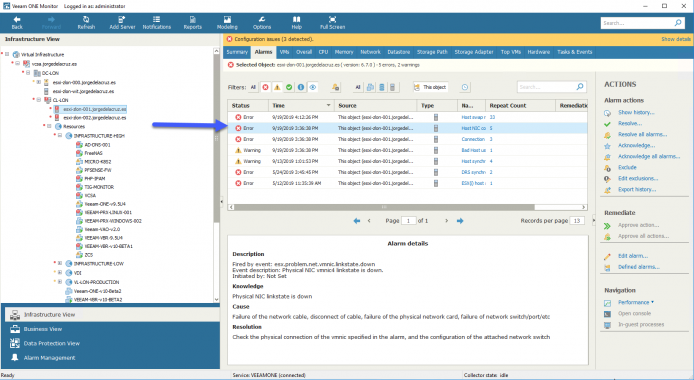This screenshot has height=380, width=694.
Task: Toggle the yellow warning status filter
Action: tap(277, 87)
